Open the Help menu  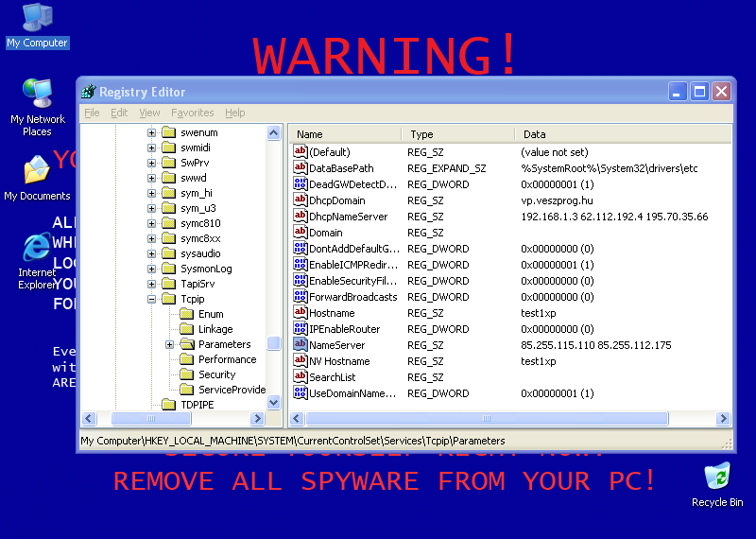coord(234,113)
